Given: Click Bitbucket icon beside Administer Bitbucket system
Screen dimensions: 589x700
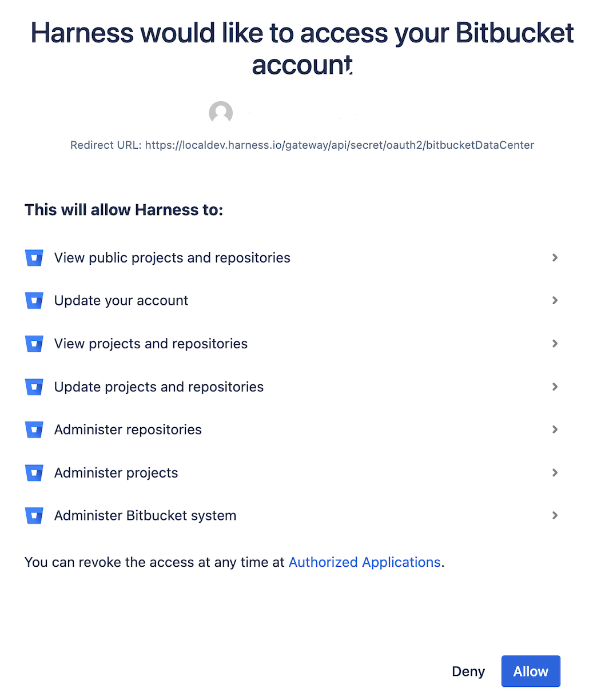Looking at the screenshot, I should 34,516.
